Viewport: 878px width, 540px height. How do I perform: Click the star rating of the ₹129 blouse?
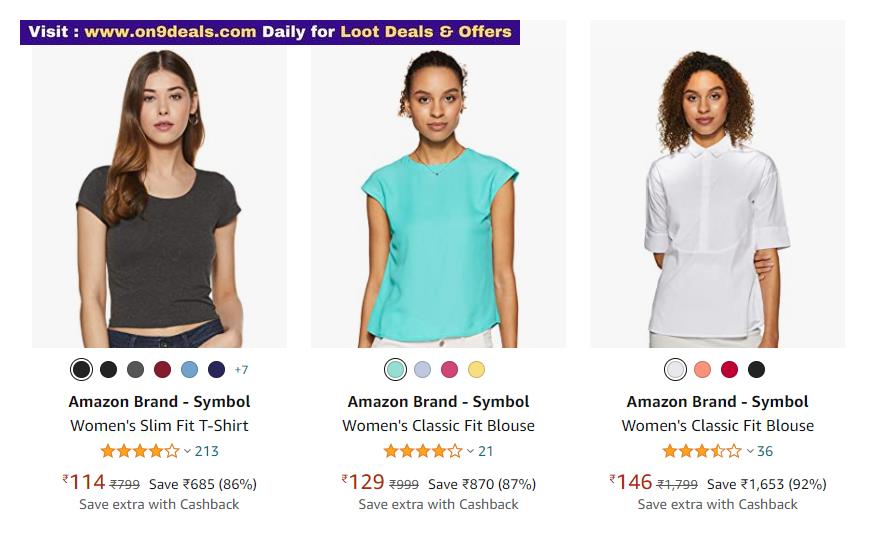pyautogui.click(x=422, y=451)
